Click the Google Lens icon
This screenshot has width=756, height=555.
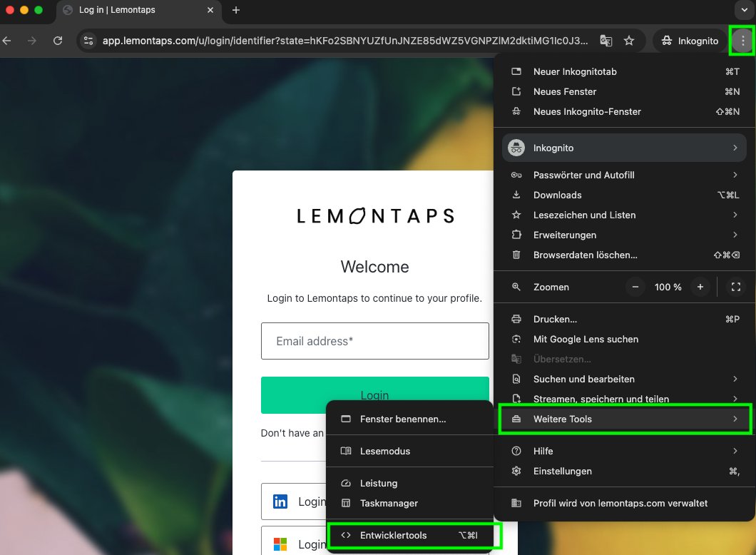516,340
